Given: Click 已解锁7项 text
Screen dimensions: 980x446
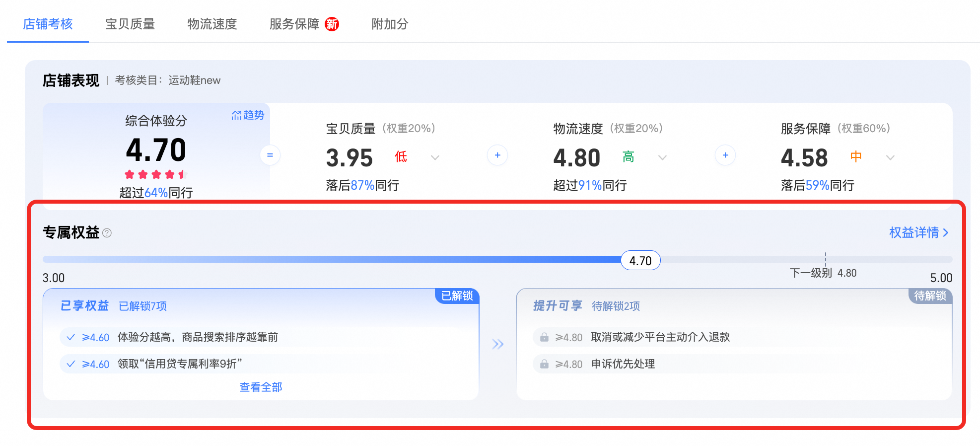Looking at the screenshot, I should [x=143, y=306].
